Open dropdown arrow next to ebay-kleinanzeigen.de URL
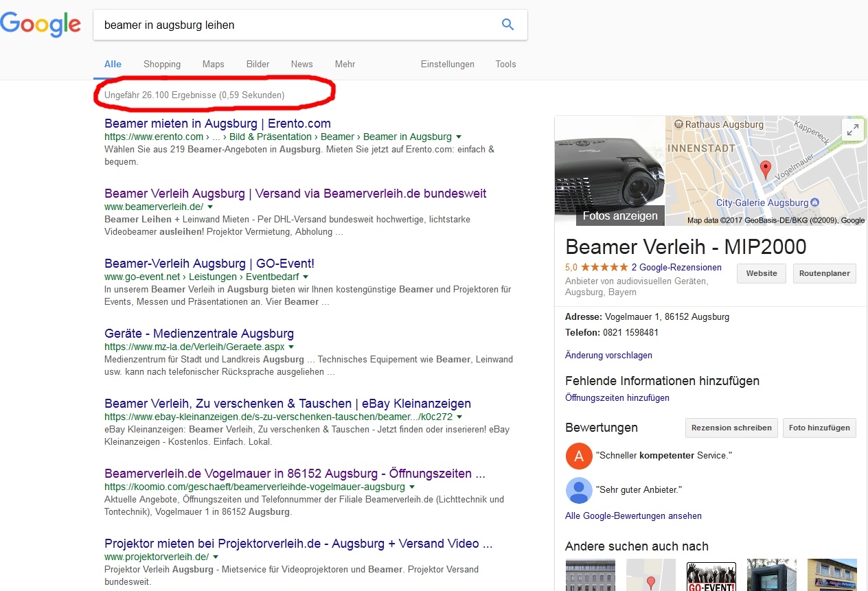 (x=459, y=417)
